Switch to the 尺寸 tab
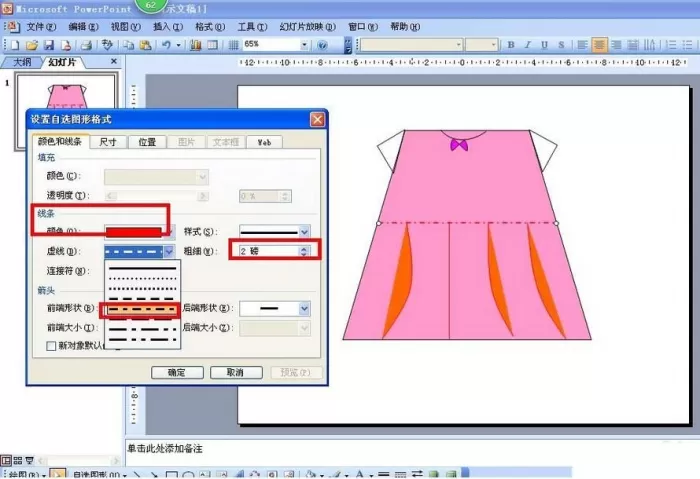700x479 pixels. click(x=108, y=142)
